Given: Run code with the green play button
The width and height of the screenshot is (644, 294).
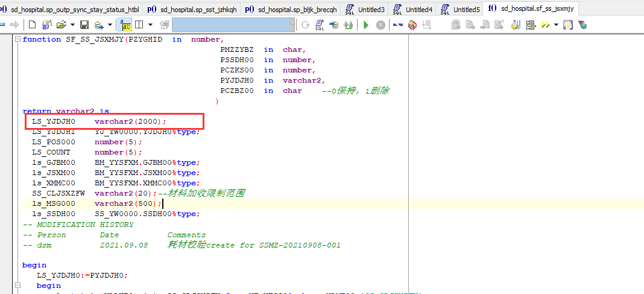Looking at the screenshot, I should point(365,25).
